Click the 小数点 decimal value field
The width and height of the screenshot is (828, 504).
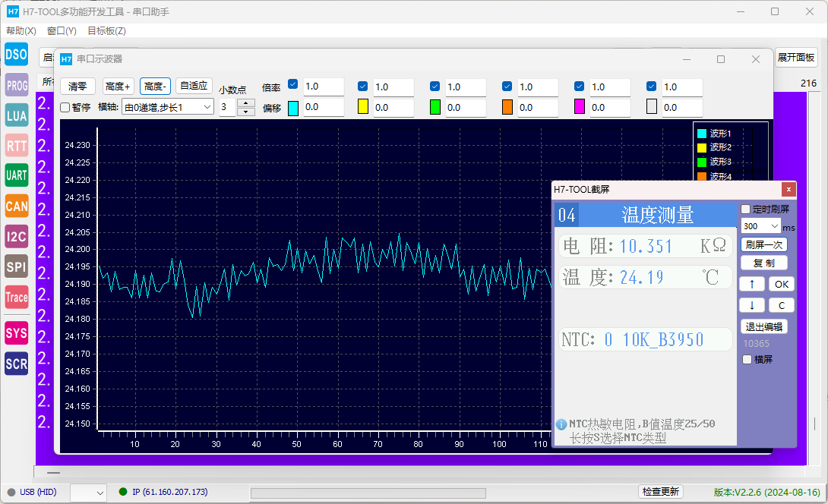coord(228,107)
